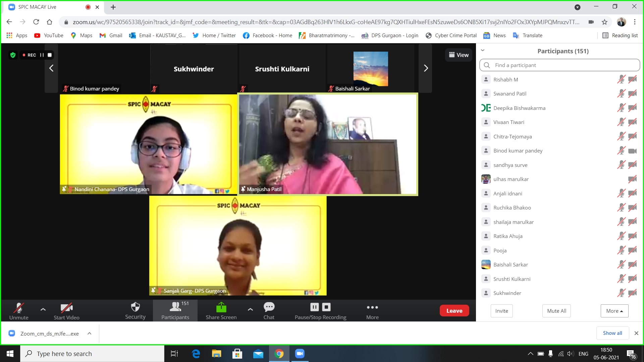Screen dimensions: 644x362
Task: Open the Translate bookmark
Action: [x=528, y=36]
